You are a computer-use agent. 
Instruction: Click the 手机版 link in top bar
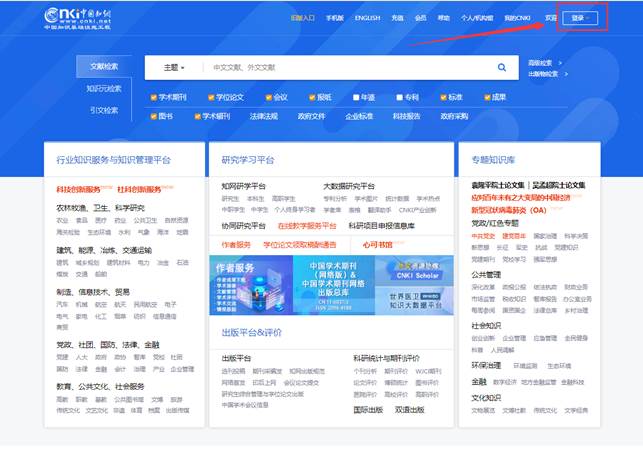[x=334, y=17]
